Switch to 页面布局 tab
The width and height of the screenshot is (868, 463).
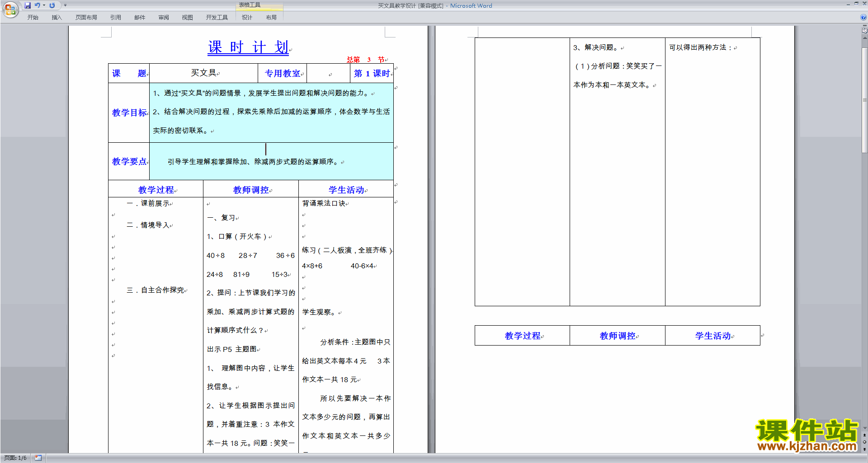point(86,17)
